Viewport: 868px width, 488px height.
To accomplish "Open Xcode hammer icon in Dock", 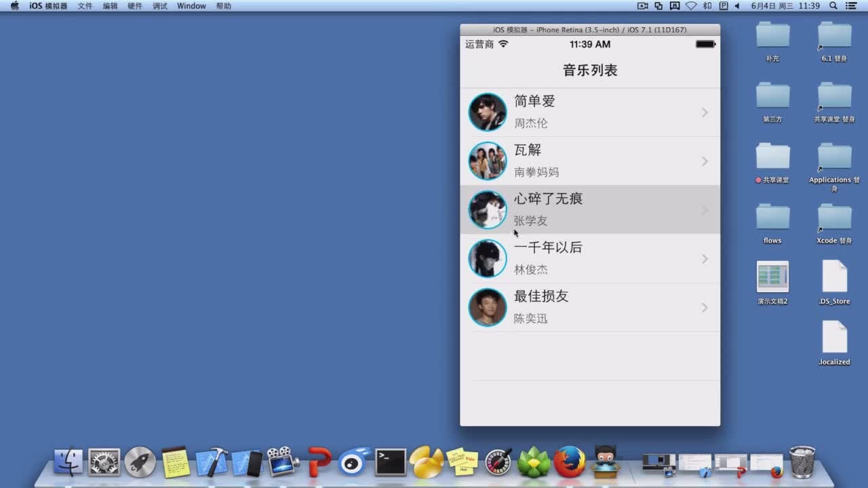I will (212, 462).
